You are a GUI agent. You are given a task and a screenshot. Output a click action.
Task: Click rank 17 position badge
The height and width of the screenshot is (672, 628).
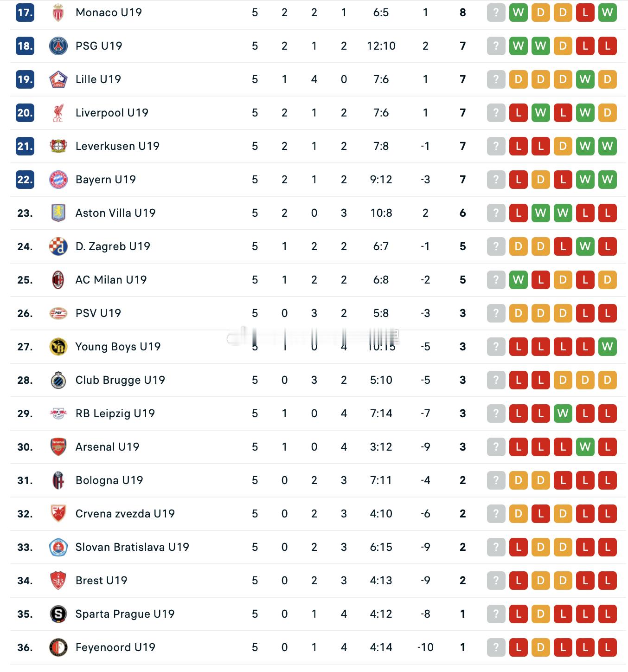pos(25,13)
